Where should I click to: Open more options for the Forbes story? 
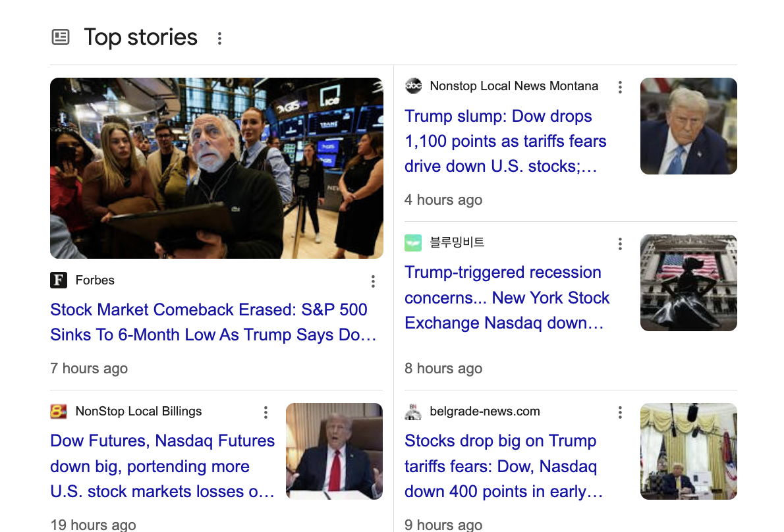point(373,282)
